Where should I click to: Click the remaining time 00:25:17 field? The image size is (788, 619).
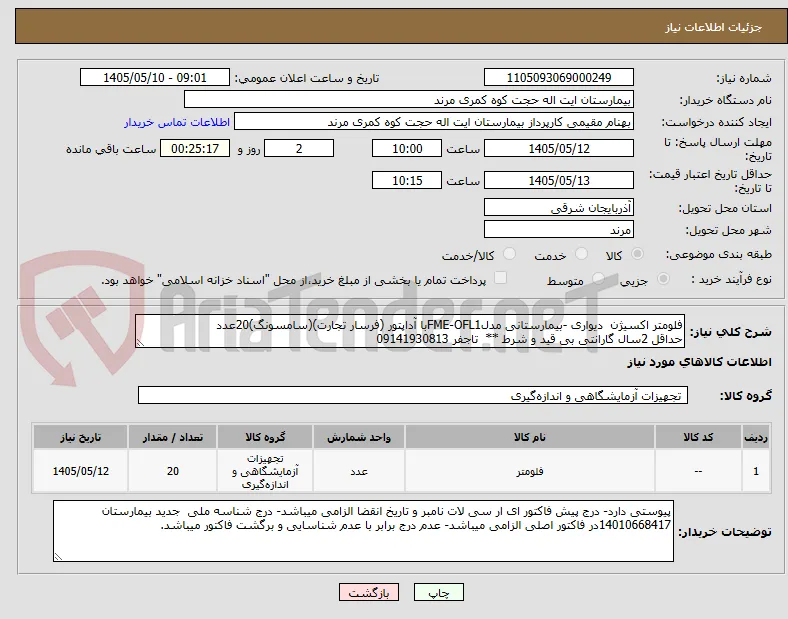click(195, 148)
